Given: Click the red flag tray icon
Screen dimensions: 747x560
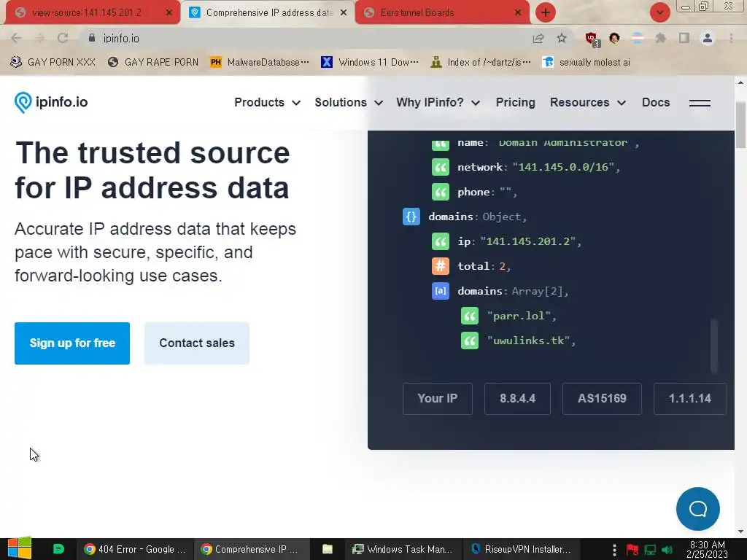Looking at the screenshot, I should [632, 550].
